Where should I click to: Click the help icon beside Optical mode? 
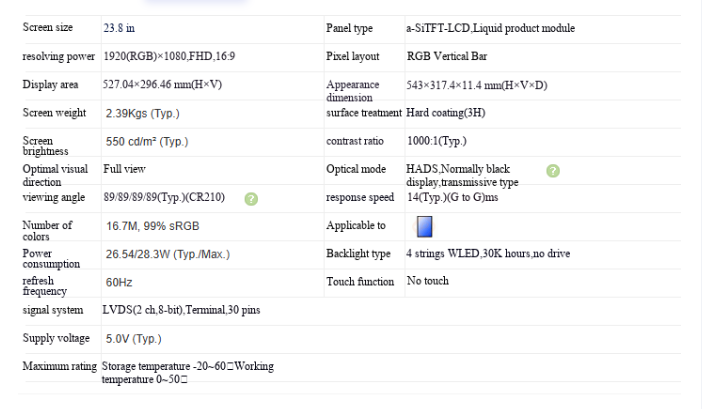[553, 171]
